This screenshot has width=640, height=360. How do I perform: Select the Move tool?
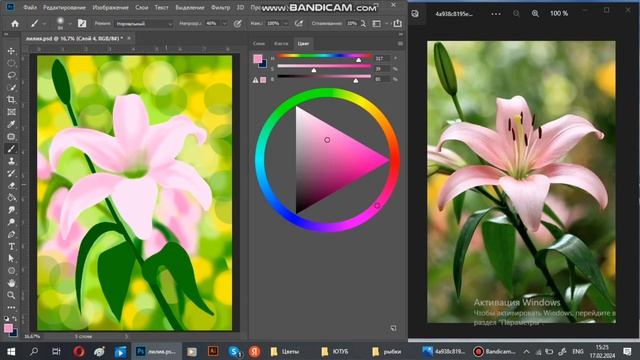[x=11, y=51]
